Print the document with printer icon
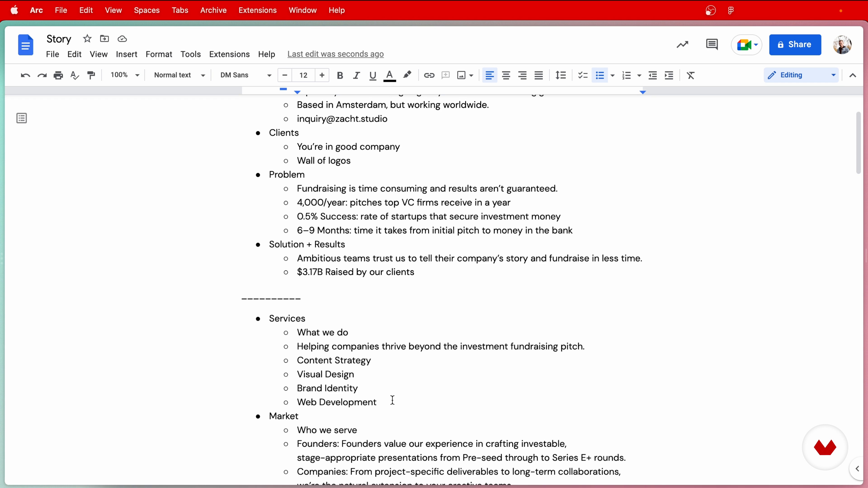This screenshot has height=488, width=868. (58, 75)
